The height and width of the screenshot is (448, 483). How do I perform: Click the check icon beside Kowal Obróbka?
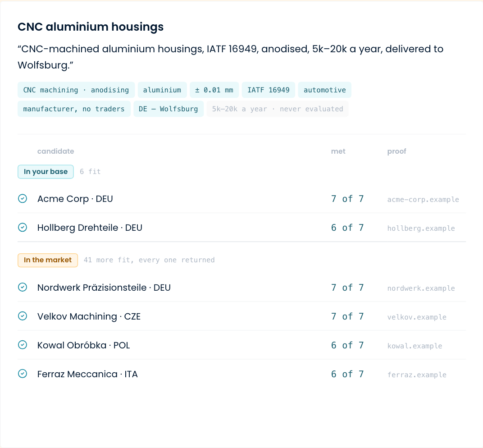23,345
